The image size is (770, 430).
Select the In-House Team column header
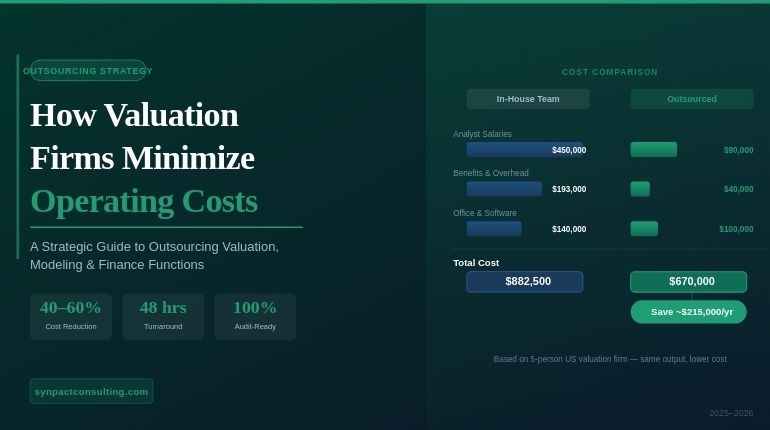[528, 99]
